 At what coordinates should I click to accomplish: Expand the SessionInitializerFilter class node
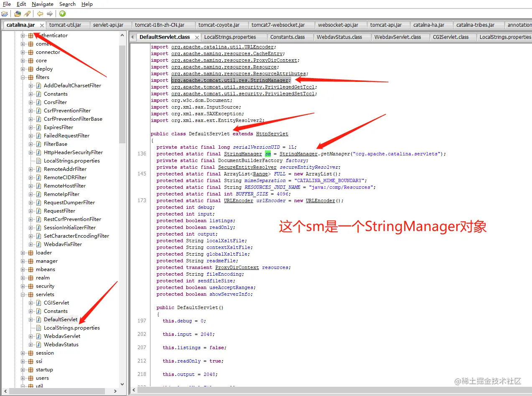31,228
